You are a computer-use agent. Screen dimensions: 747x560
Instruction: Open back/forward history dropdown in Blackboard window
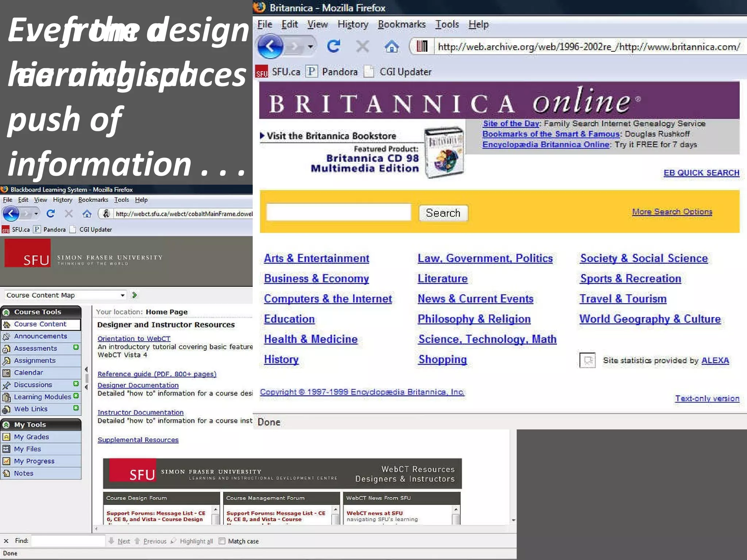36,214
